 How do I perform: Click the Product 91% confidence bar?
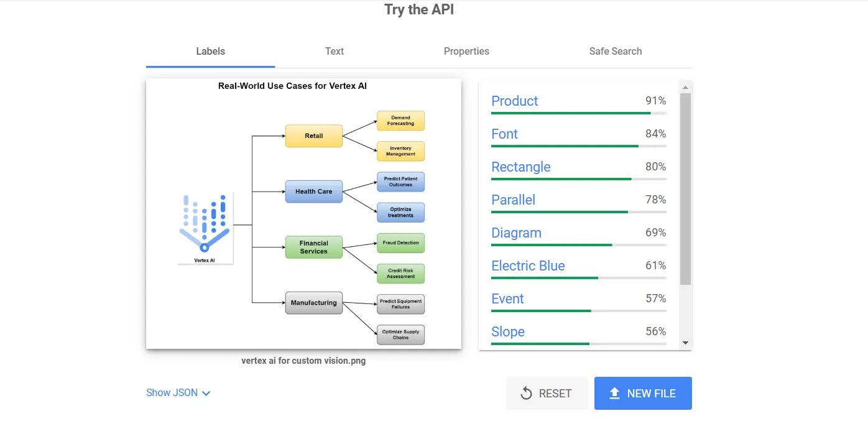tap(578, 113)
